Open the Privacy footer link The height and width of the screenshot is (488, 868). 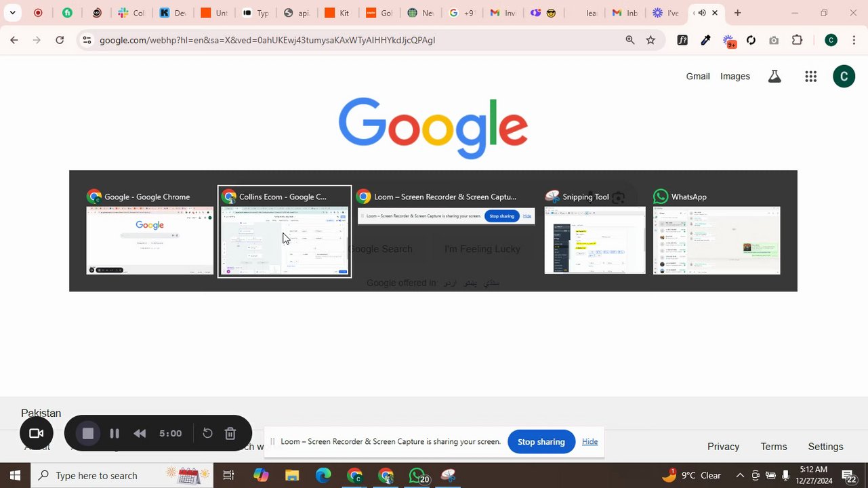724,447
